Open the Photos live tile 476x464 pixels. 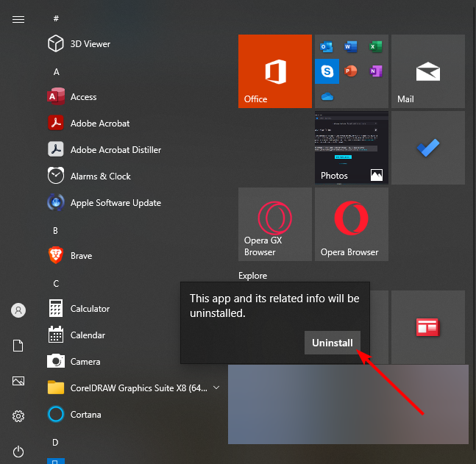click(x=351, y=148)
